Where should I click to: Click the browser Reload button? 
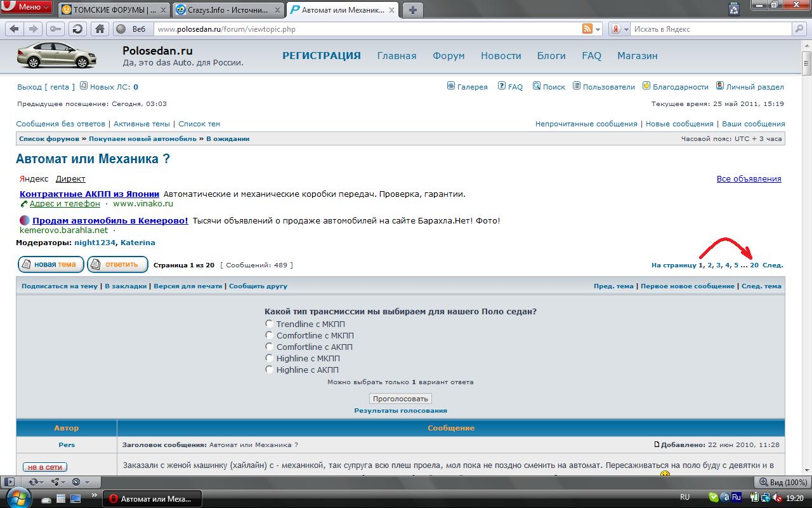pos(77,29)
